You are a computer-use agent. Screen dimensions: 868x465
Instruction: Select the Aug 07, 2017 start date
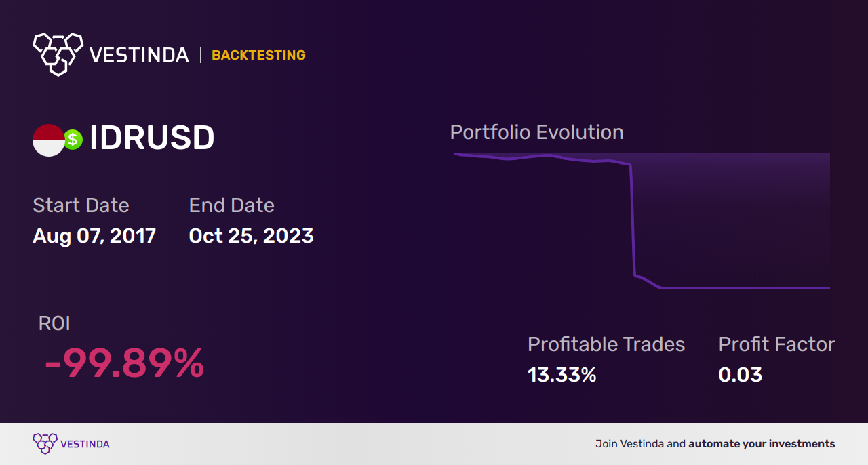click(x=94, y=236)
